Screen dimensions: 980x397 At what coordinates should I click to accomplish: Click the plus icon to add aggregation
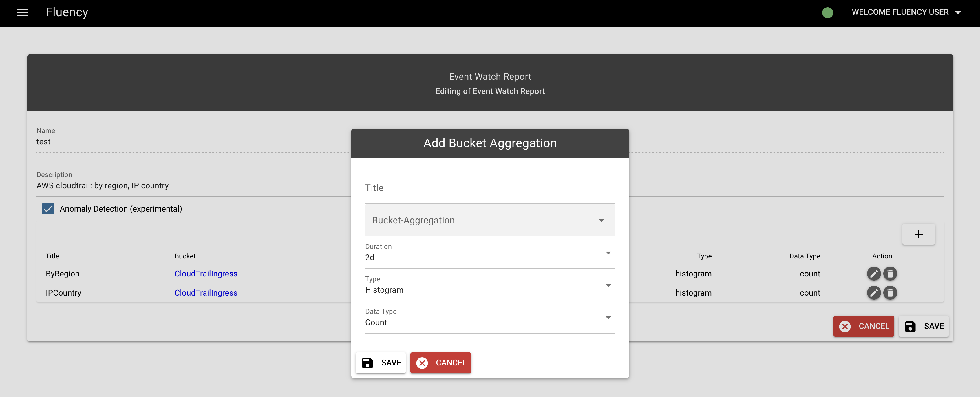click(x=918, y=234)
